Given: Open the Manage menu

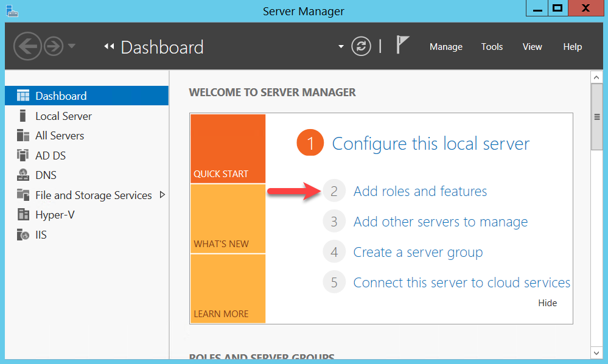Looking at the screenshot, I should (446, 47).
